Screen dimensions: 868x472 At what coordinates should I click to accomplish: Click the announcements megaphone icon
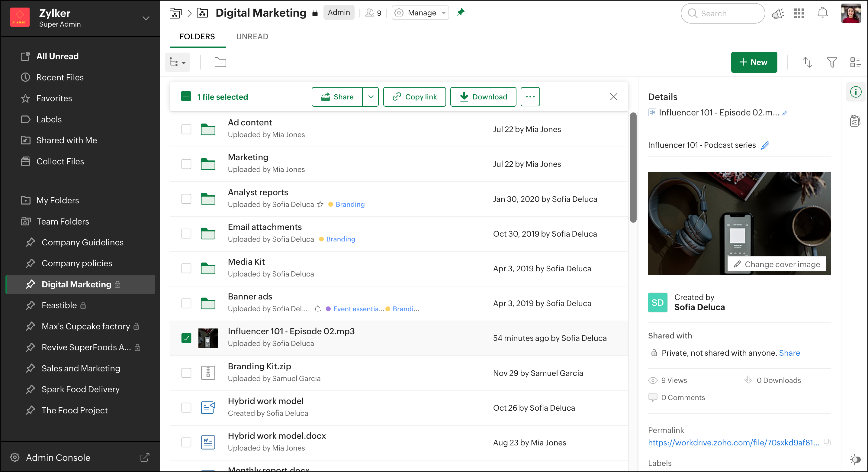(778, 14)
